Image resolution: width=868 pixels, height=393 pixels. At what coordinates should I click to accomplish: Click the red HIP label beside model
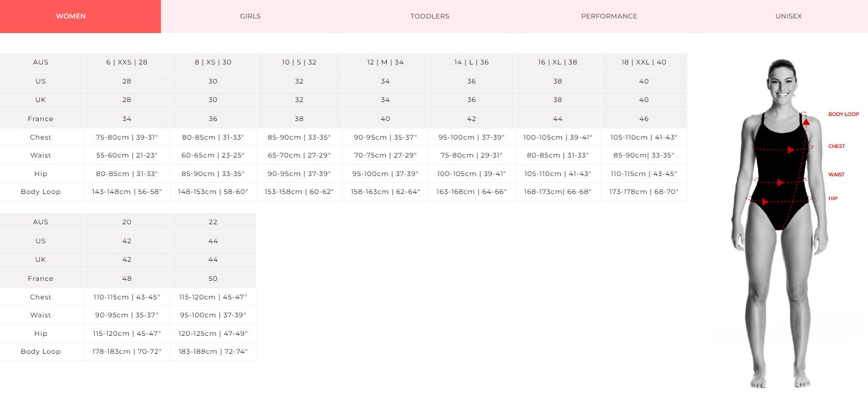[x=833, y=198]
